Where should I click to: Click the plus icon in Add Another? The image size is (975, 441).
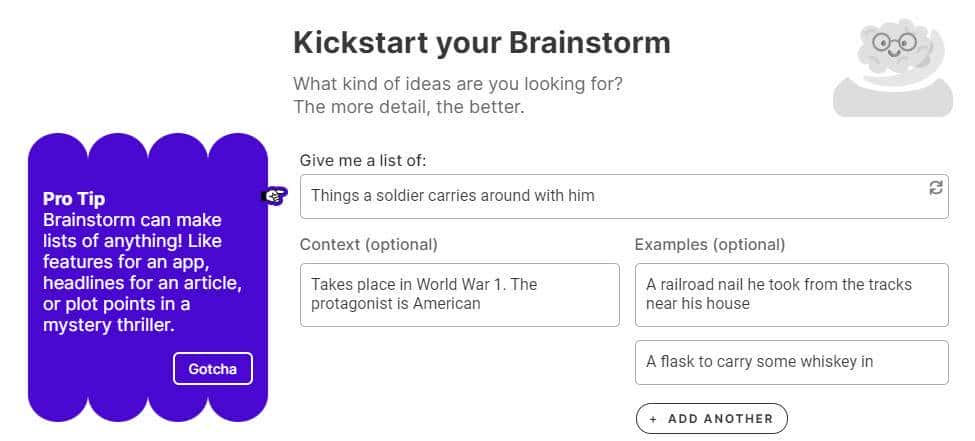(x=654, y=419)
